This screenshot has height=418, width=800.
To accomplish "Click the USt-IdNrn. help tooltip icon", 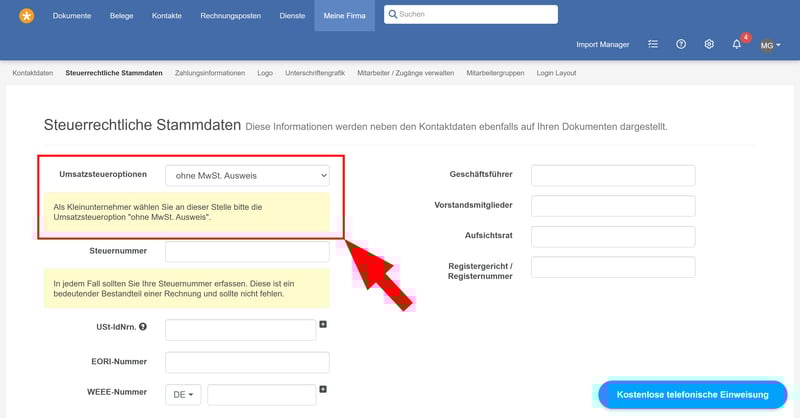I will point(143,327).
